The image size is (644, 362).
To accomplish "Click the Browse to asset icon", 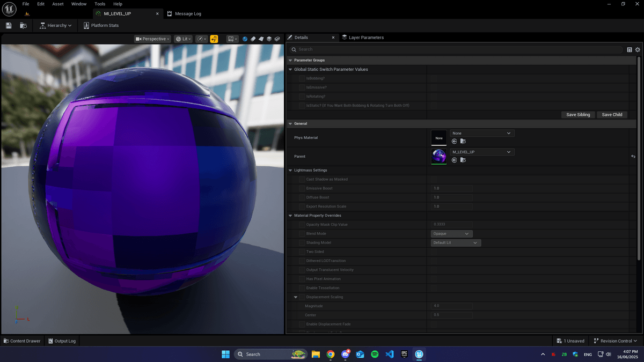I will [x=23, y=25].
